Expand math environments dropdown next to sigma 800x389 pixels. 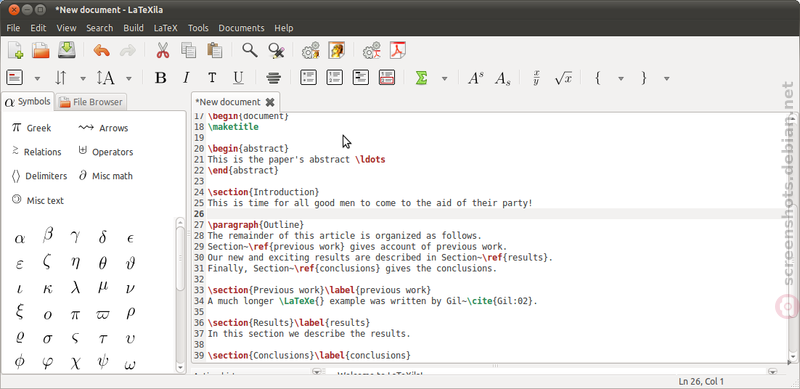444,79
